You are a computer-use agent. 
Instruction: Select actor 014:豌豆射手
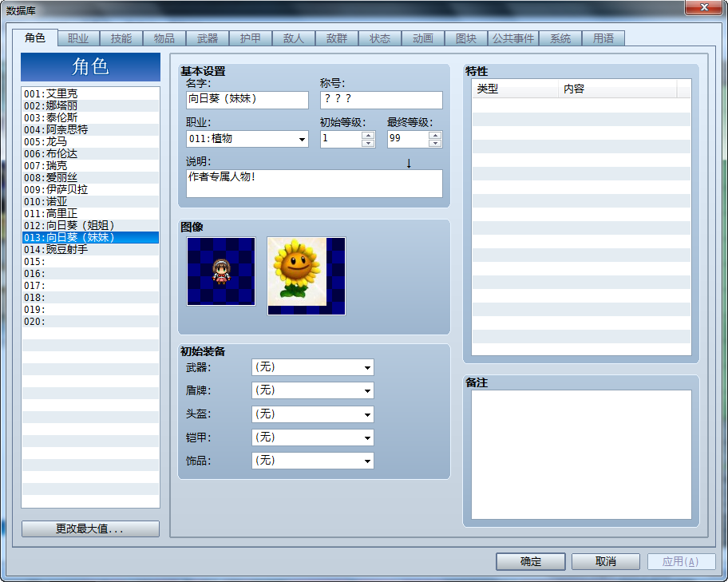(x=90, y=249)
